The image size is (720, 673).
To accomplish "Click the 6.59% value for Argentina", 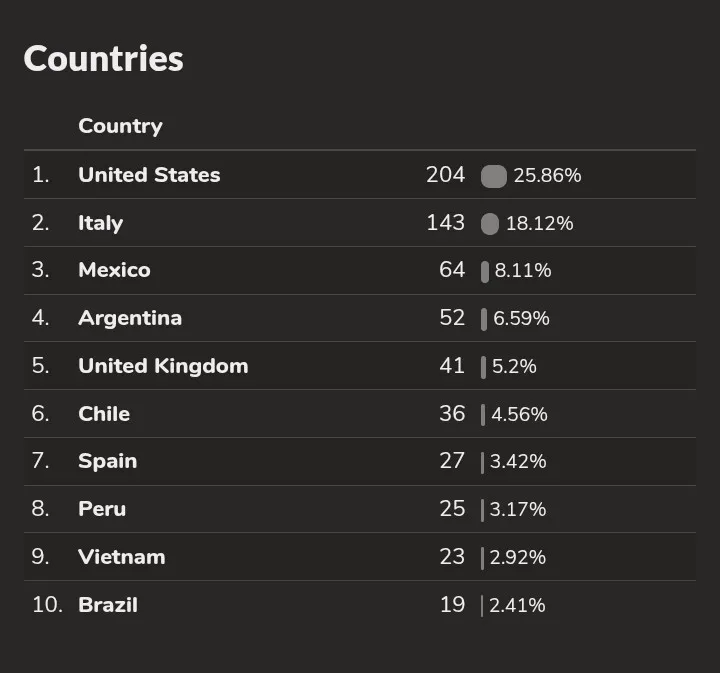I will 521,319.
